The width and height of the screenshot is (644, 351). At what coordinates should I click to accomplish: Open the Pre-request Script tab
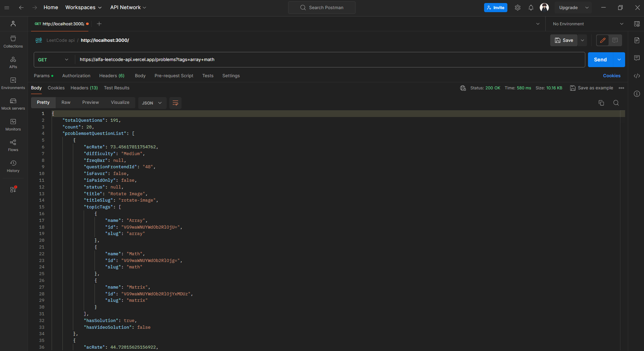[174, 76]
